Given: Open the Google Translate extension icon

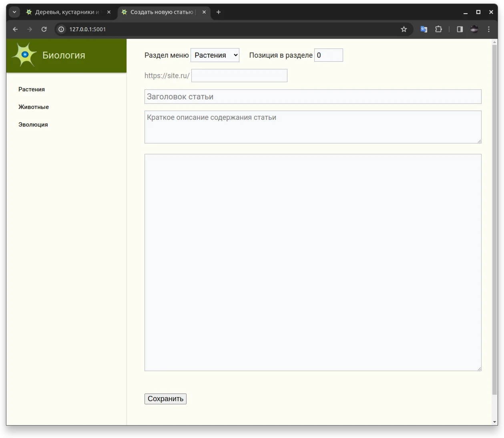Looking at the screenshot, I should coord(424,29).
